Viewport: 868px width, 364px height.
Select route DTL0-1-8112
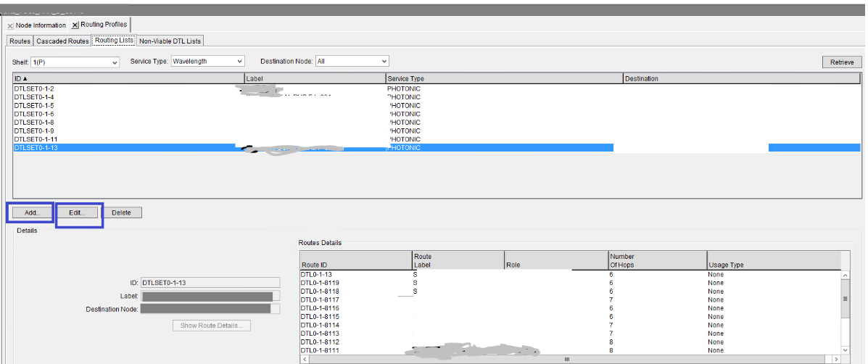click(570, 342)
